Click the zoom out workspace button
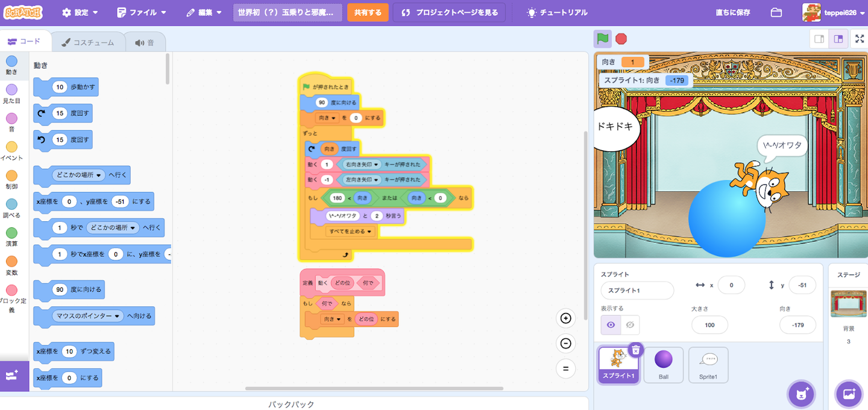 point(565,343)
